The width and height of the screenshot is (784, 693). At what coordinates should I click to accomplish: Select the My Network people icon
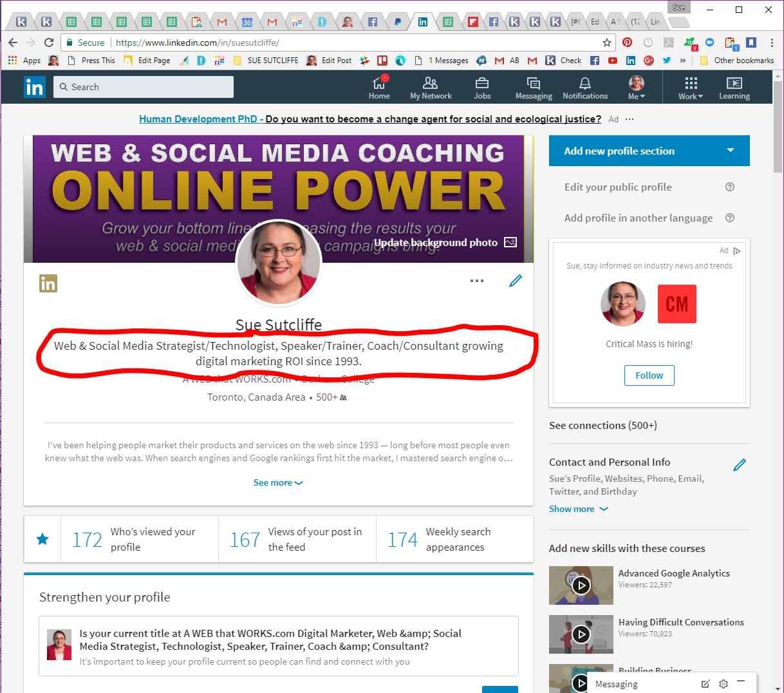coord(430,83)
